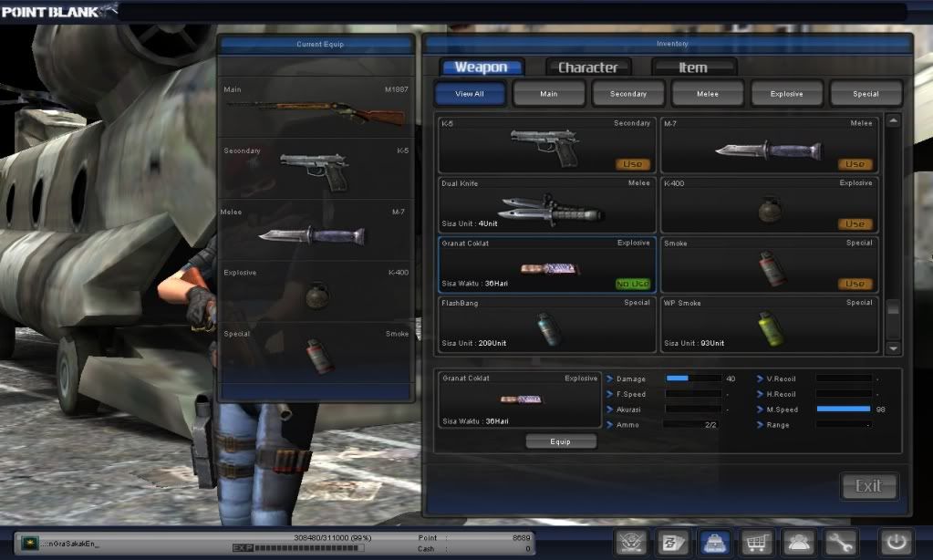
Task: Open the cards mission menu icon
Action: [x=673, y=542]
